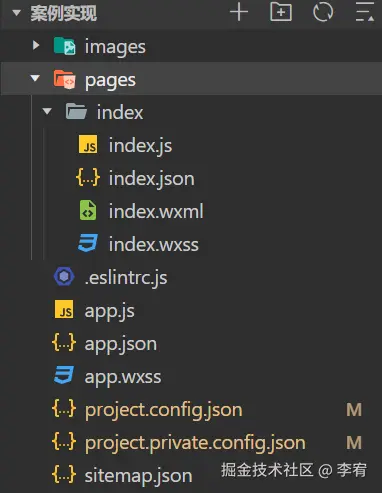The image size is (382, 493).
Task: Click the braces icon of index.json
Action: click(x=88, y=177)
